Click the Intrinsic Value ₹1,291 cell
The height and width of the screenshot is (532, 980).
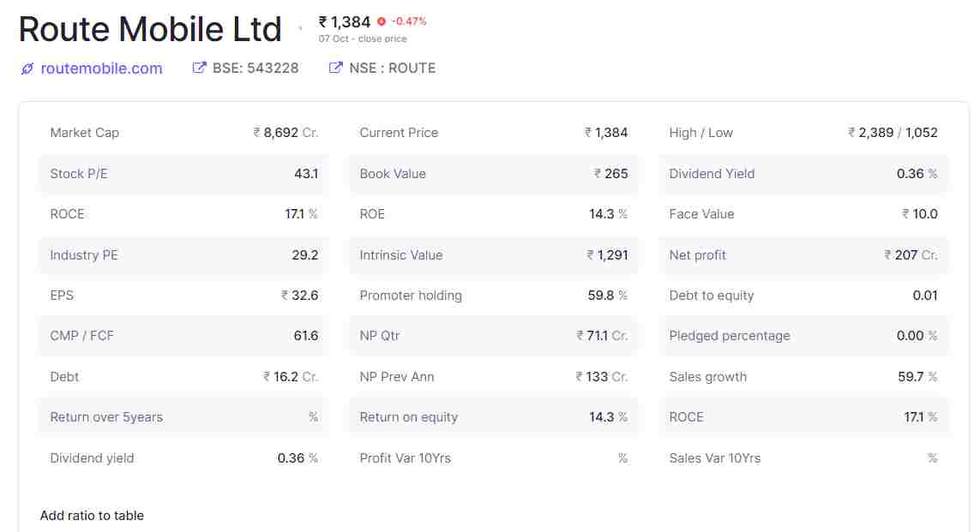point(606,254)
